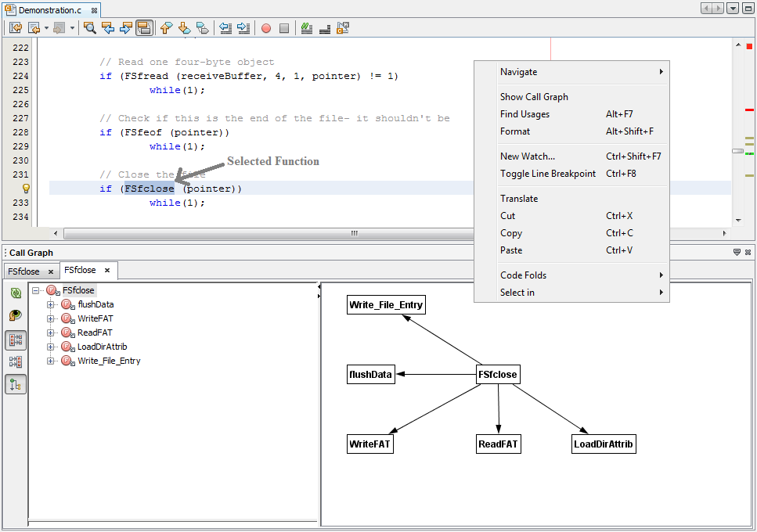Collapse the FSfclose root tree node
The image size is (757, 532).
(x=36, y=290)
